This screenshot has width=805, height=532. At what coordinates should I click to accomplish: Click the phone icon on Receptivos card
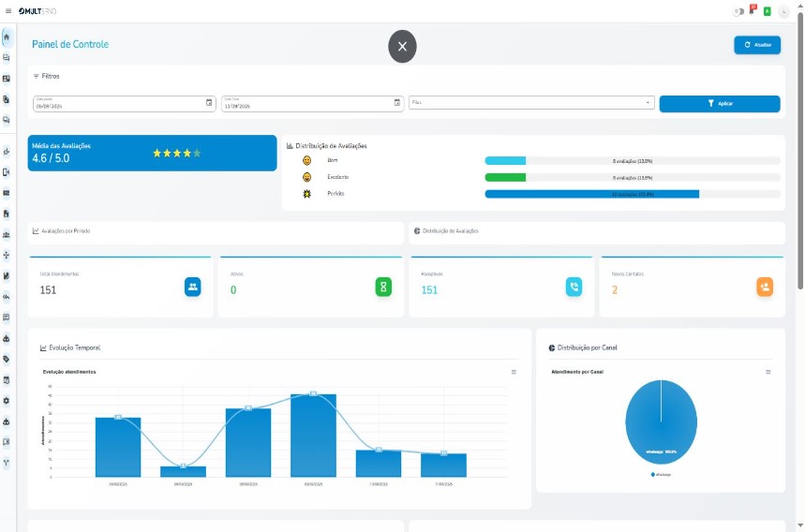point(574,288)
